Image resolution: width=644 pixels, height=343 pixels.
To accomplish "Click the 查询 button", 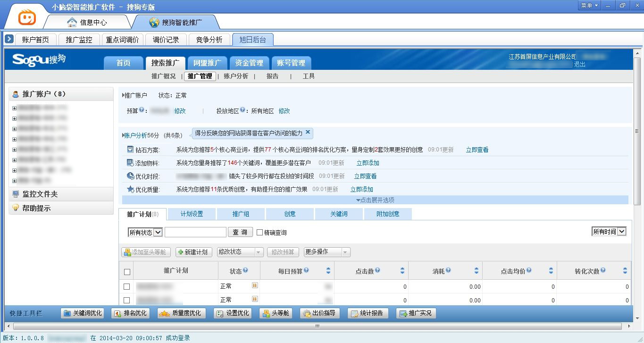I will (240, 232).
